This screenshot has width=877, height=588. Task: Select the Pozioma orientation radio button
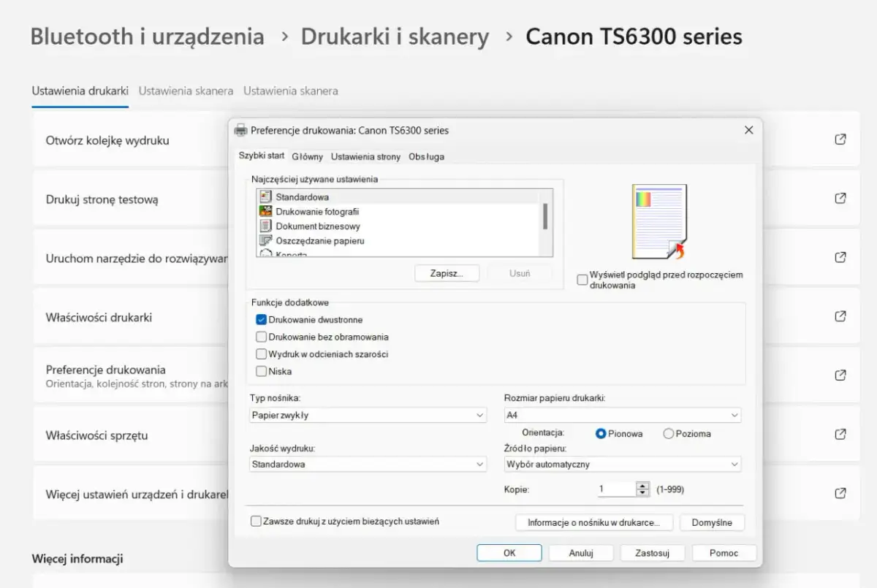(668, 433)
